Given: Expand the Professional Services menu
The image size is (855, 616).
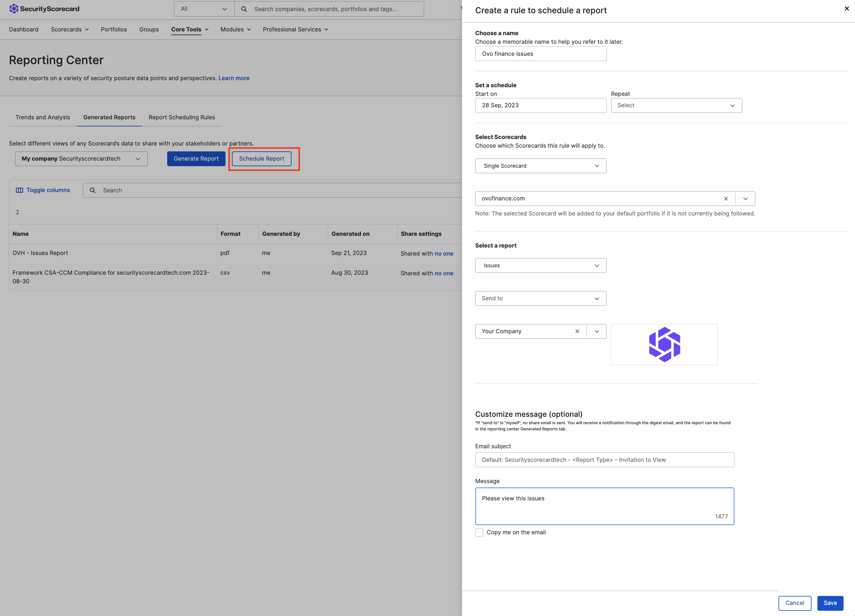Looking at the screenshot, I should pos(295,29).
